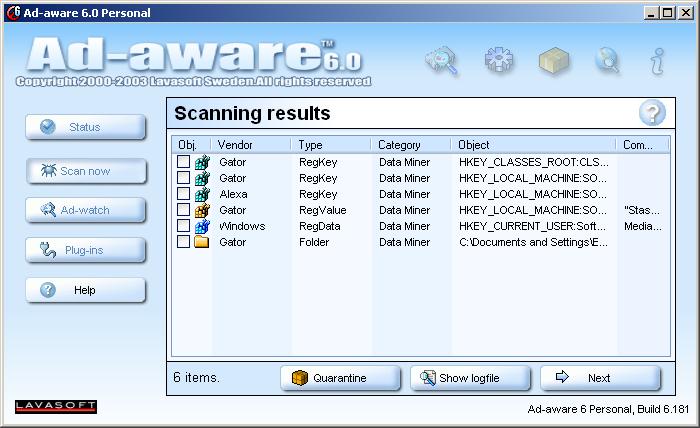Click Show logfile button

click(470, 378)
